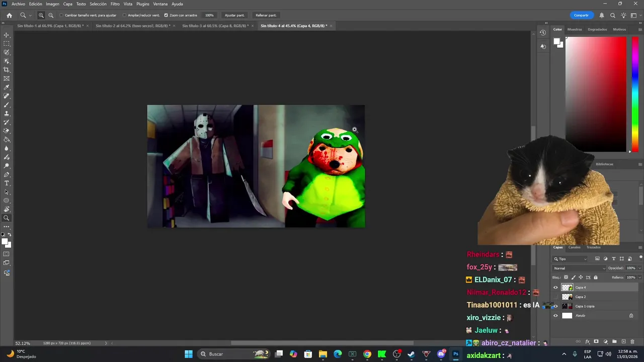The height and width of the screenshot is (362, 644).
Task: Lock transparent pixels for layer
Action: point(566,277)
